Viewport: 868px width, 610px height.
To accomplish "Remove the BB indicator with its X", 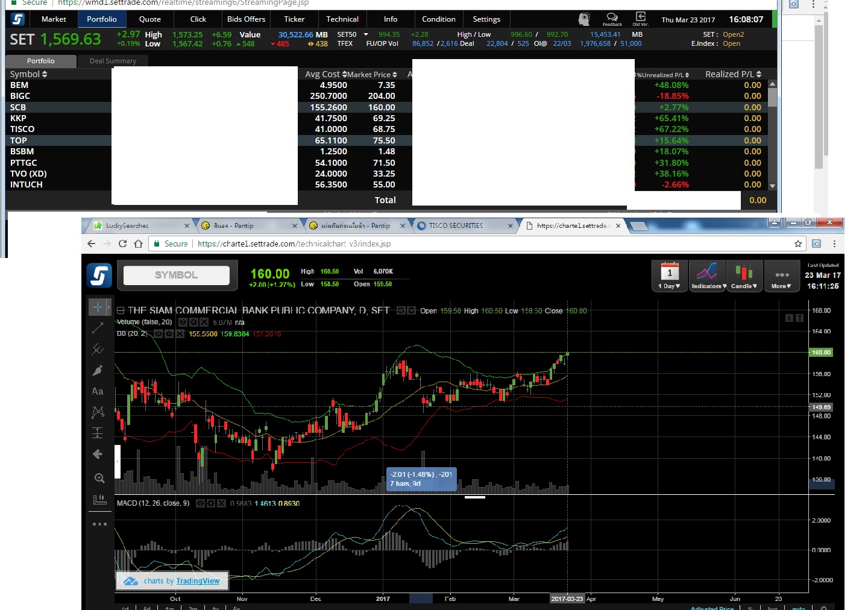I will 179,333.
